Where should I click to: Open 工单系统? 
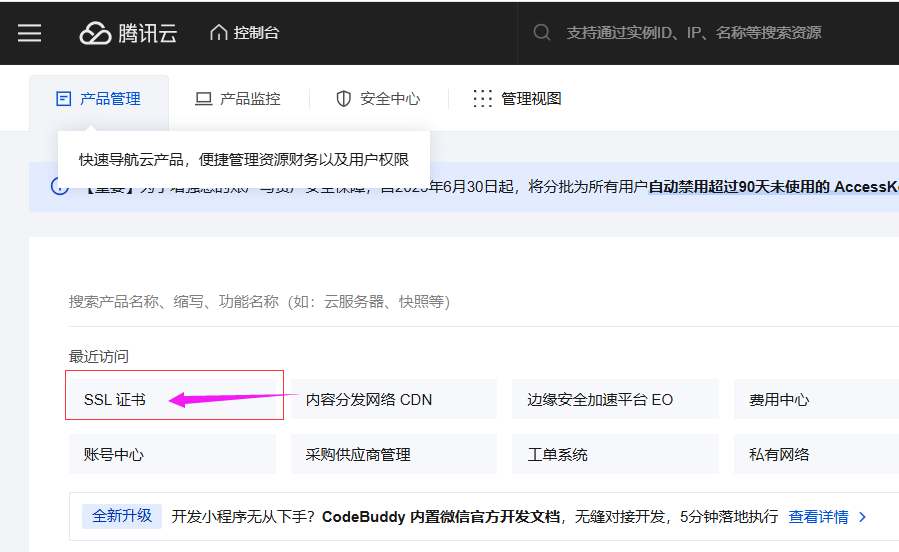pos(615,454)
